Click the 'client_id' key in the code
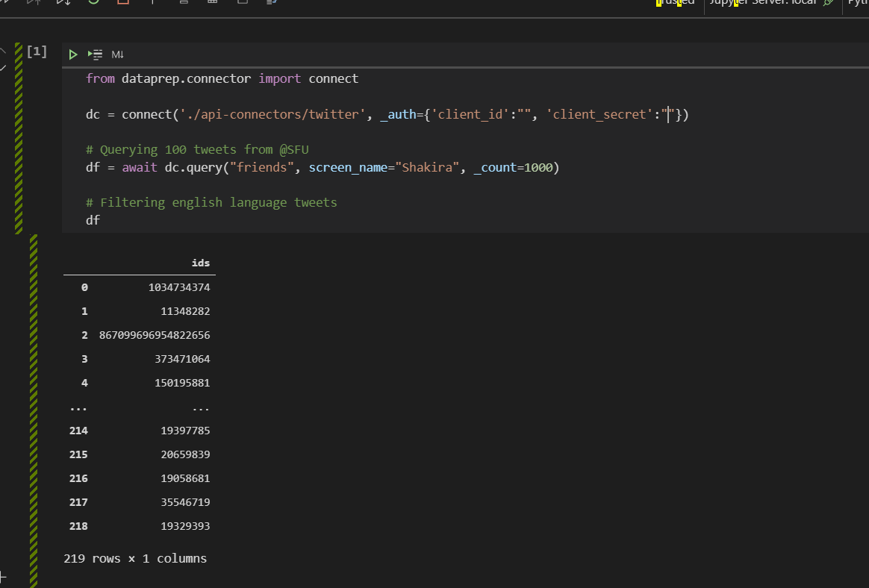The height and width of the screenshot is (588, 869). pyautogui.click(x=470, y=114)
